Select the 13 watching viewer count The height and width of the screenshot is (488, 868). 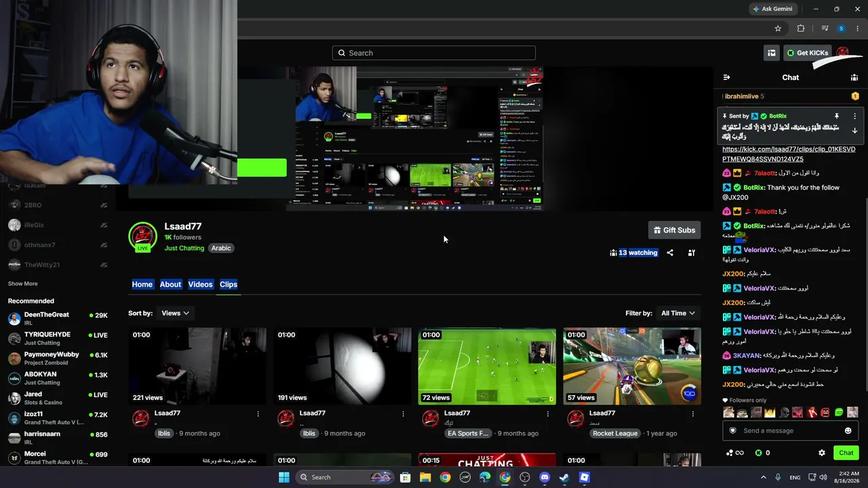pyautogui.click(x=634, y=253)
